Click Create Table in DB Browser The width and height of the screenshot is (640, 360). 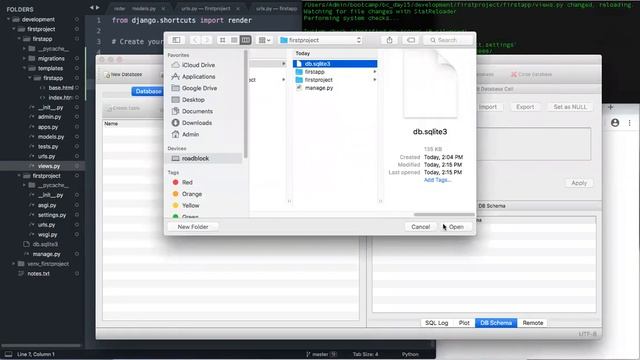122,108
